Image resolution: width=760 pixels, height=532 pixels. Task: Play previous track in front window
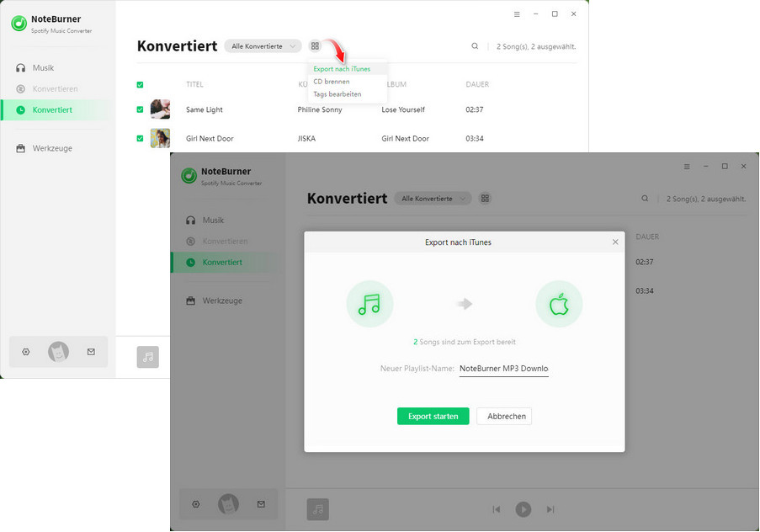pyautogui.click(x=497, y=509)
